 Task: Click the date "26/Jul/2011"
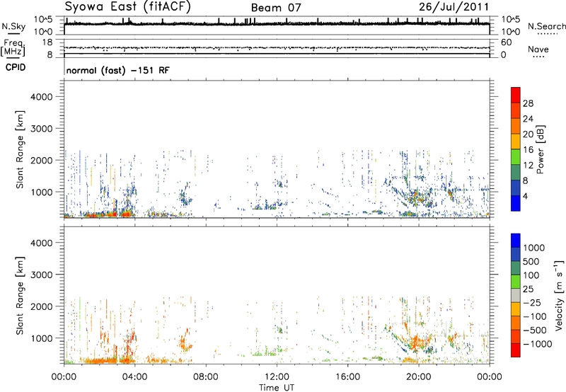coord(454,7)
